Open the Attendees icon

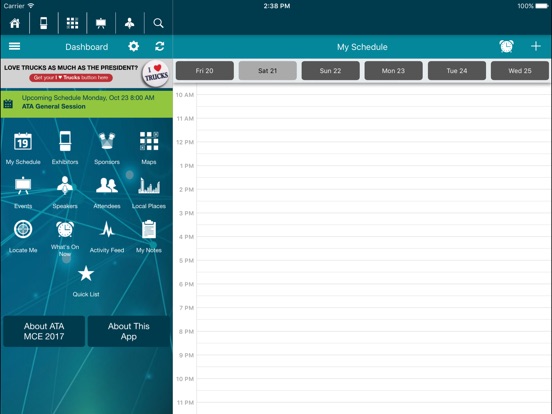pyautogui.click(x=107, y=186)
